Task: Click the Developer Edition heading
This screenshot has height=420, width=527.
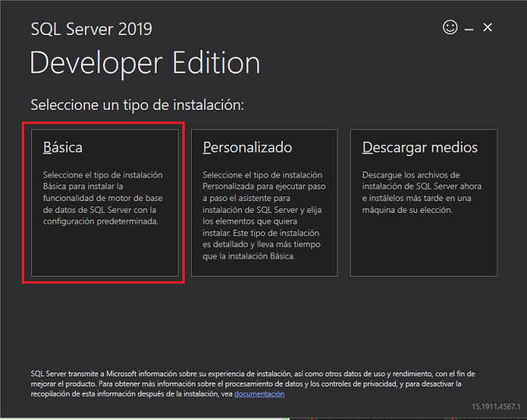Action: click(x=145, y=63)
